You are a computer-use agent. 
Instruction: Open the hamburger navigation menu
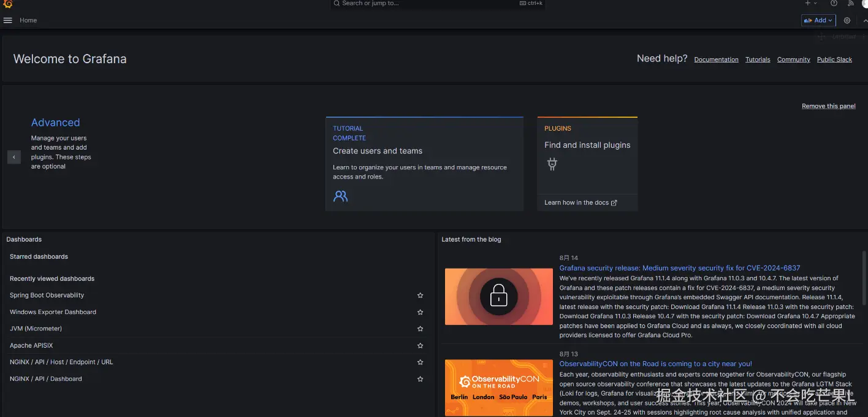(7, 20)
